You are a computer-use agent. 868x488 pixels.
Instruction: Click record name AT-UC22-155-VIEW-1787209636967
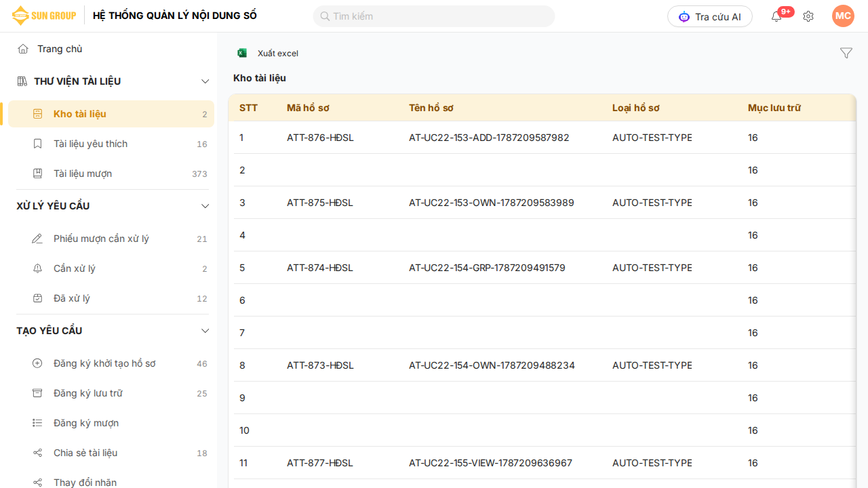(x=491, y=463)
